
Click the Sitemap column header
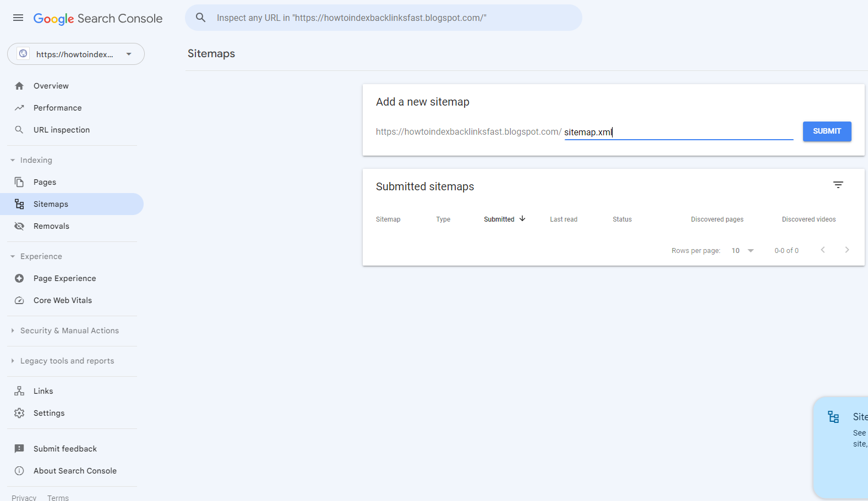click(x=388, y=219)
